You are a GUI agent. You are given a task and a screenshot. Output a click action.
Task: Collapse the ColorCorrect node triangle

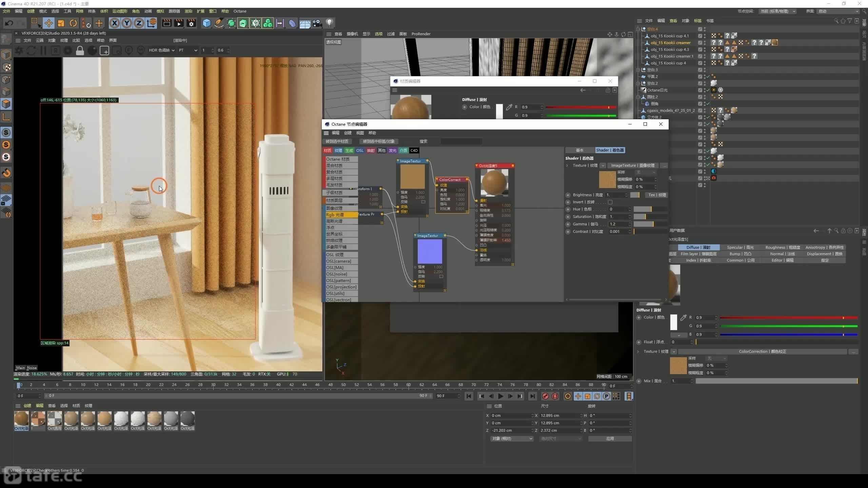[x=437, y=180]
